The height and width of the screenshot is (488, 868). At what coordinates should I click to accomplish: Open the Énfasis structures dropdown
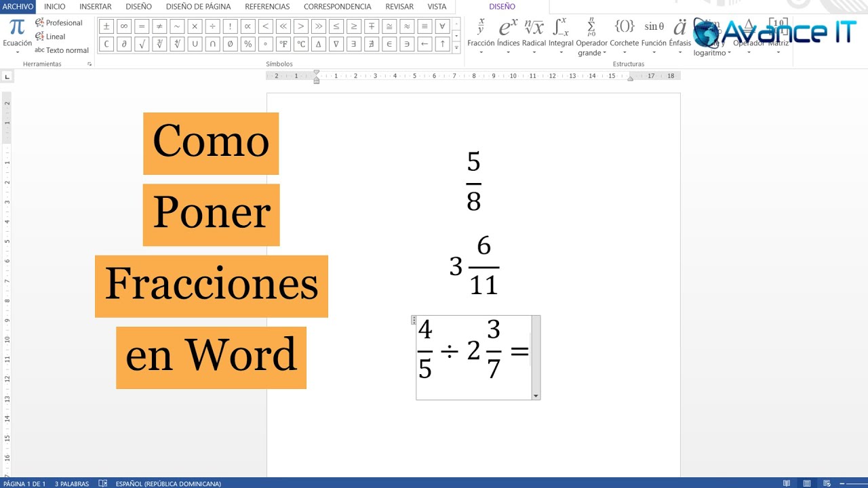tap(680, 37)
